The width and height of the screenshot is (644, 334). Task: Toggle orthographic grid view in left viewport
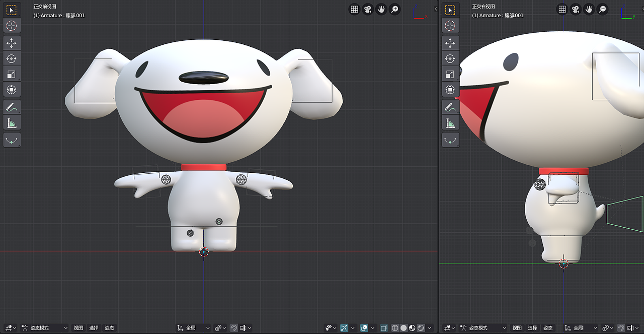355,9
